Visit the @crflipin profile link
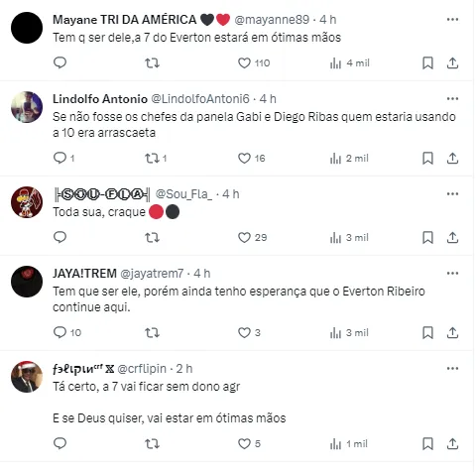Viewport: 476px width, 472px height. (x=142, y=369)
